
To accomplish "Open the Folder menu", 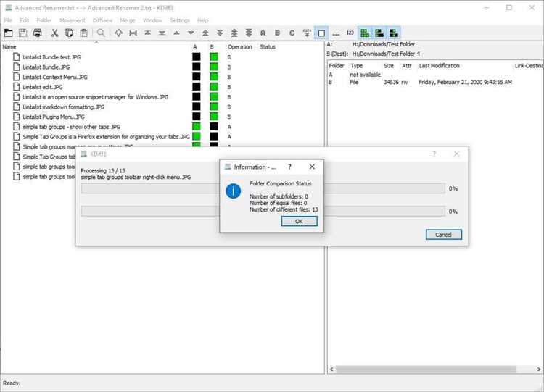I will (44, 20).
